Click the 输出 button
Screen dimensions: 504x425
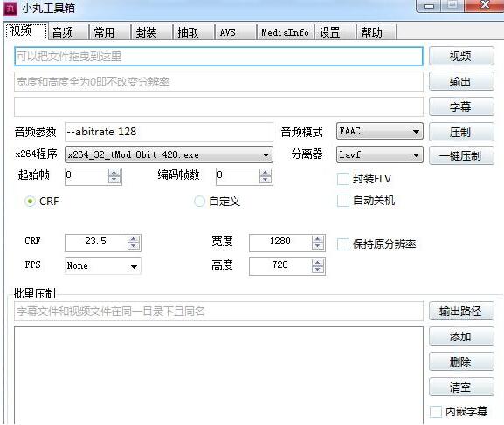tap(461, 81)
